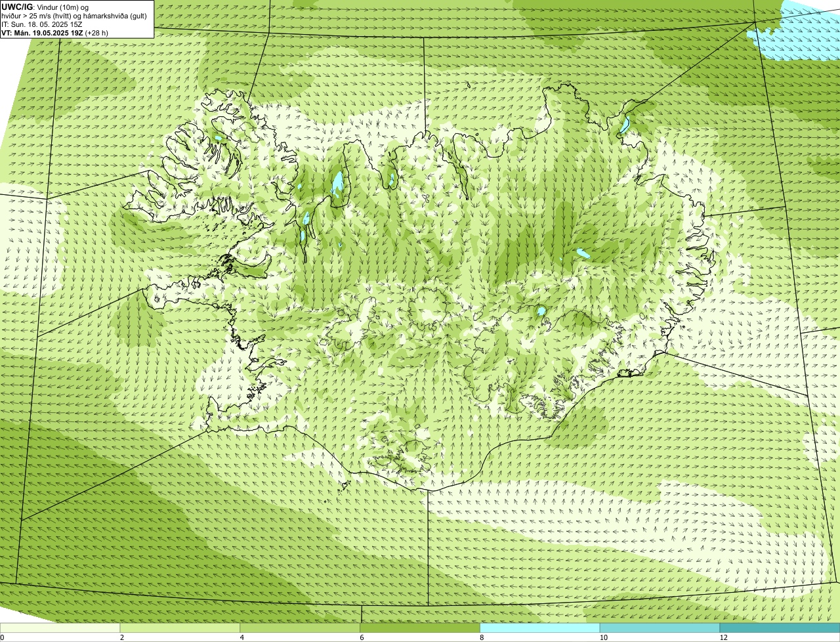
Task: Click the 2–4 light green color bar segment
Action: 180,628
